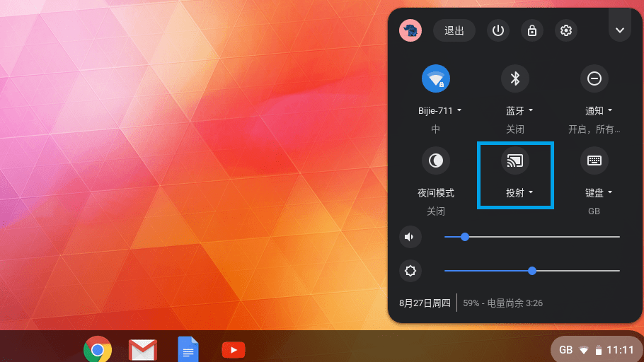
Task: Open Google Chrome from the shelf
Action: [x=98, y=350]
